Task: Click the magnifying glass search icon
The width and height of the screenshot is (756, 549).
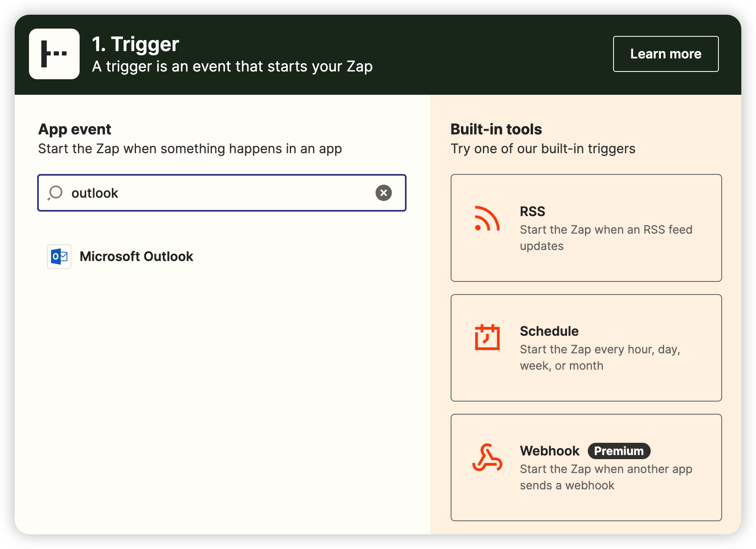Action: (55, 193)
